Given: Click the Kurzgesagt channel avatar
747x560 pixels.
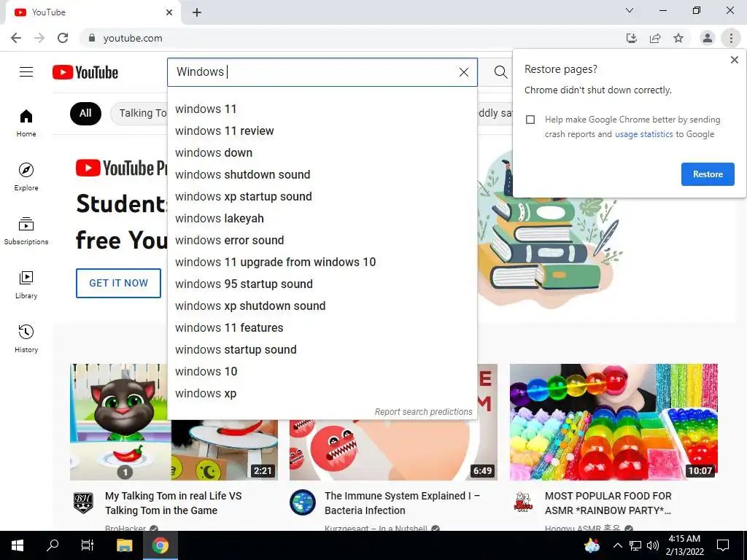Looking at the screenshot, I should [x=303, y=502].
